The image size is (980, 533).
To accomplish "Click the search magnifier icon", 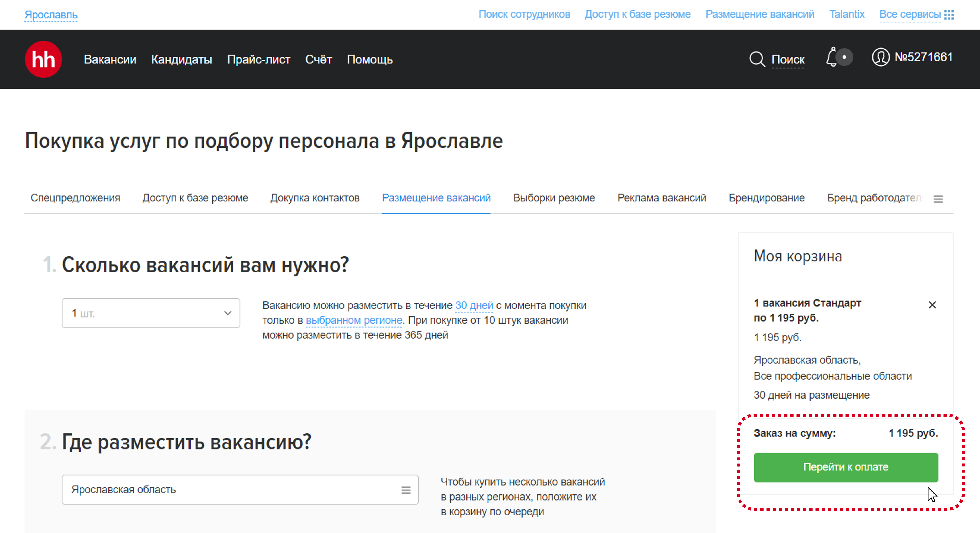I will point(757,59).
